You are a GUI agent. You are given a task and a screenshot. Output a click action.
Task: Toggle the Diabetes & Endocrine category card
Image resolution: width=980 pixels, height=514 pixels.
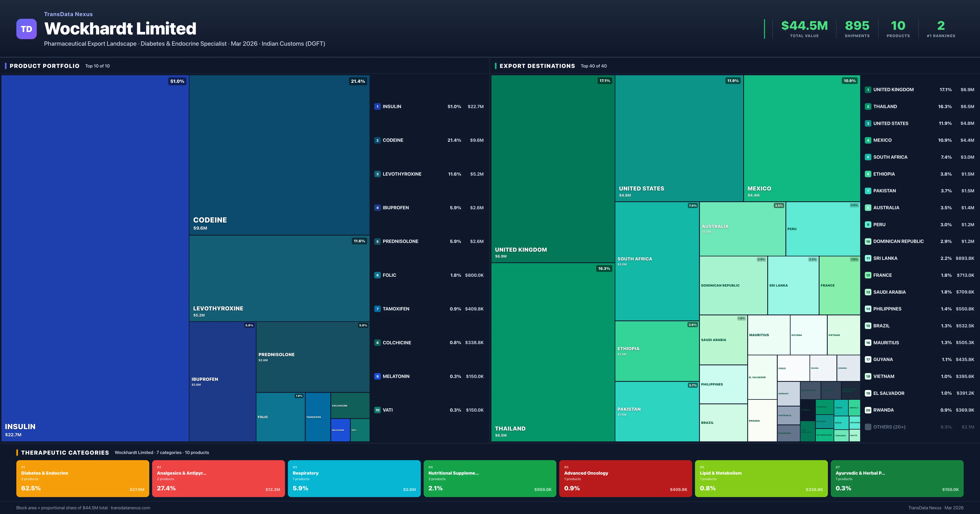[82, 478]
